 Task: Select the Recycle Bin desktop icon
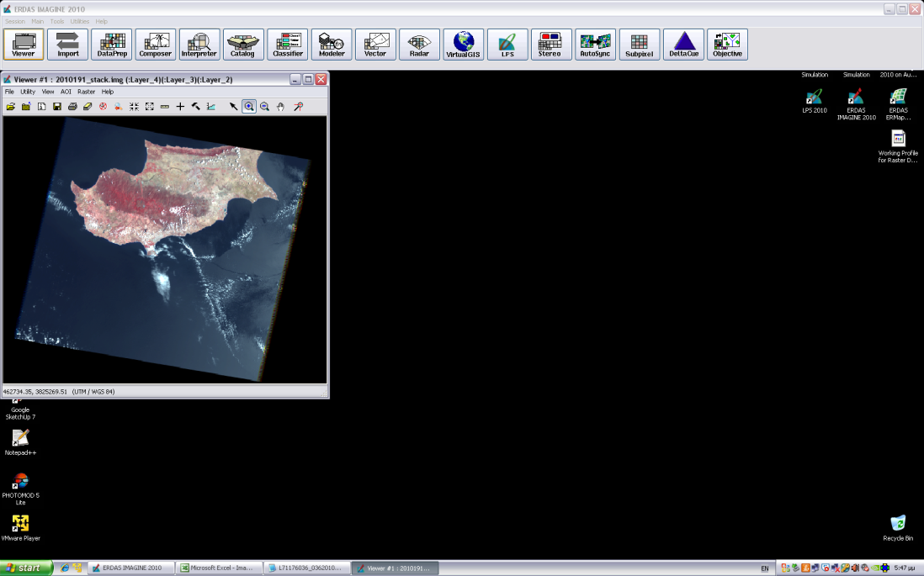[898, 528]
